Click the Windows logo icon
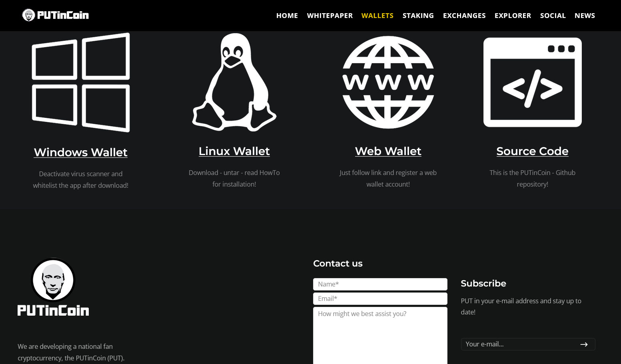The image size is (621, 364). coord(81,82)
